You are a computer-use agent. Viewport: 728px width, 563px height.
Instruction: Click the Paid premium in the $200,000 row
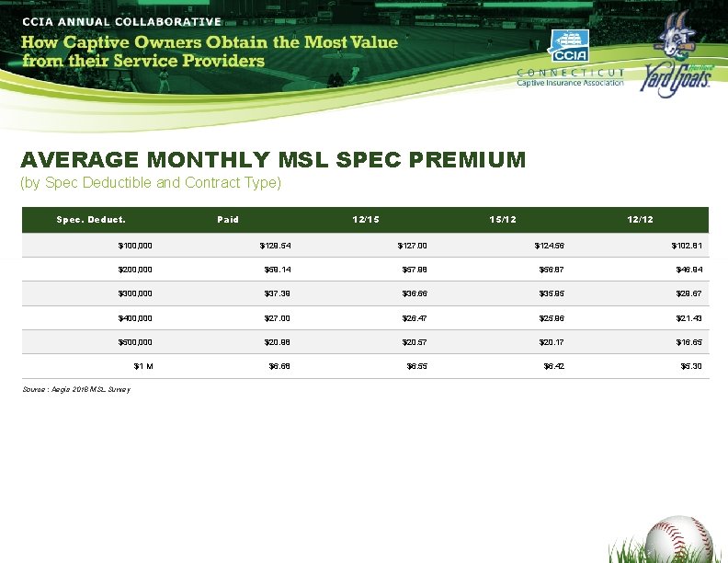pyautogui.click(x=278, y=270)
